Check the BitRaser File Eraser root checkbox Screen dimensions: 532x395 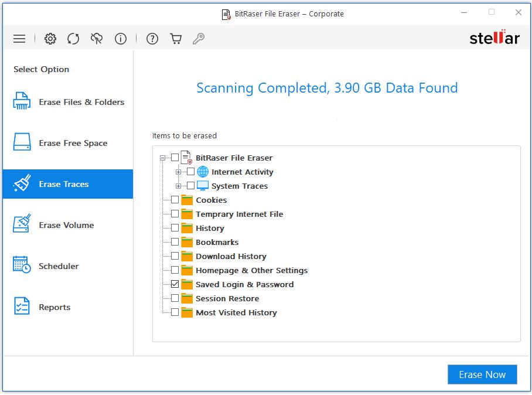pos(175,158)
